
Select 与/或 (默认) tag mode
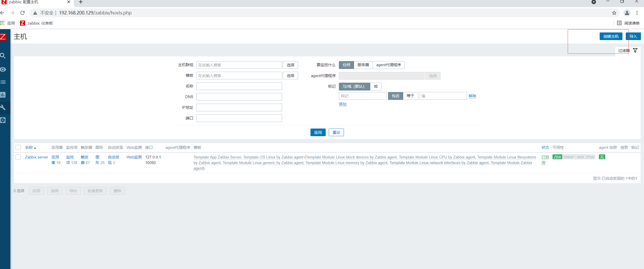354,86
